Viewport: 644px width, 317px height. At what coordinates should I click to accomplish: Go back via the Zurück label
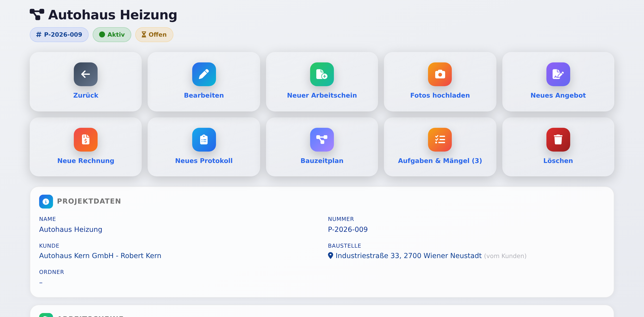[x=85, y=95]
